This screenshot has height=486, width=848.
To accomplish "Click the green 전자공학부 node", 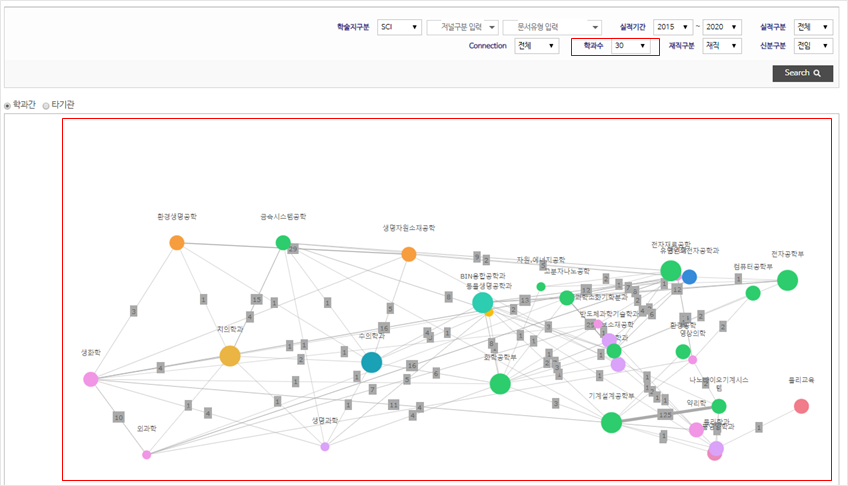I will [788, 280].
